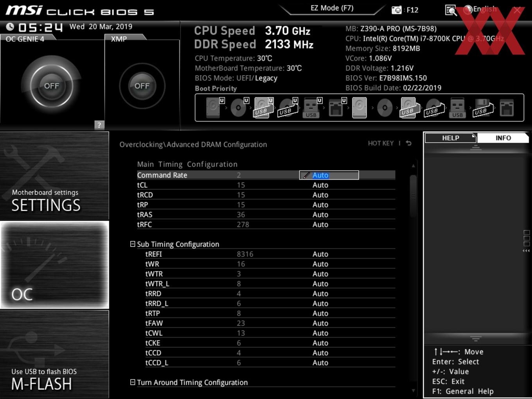Edit the tFAW Auto setting

point(320,323)
